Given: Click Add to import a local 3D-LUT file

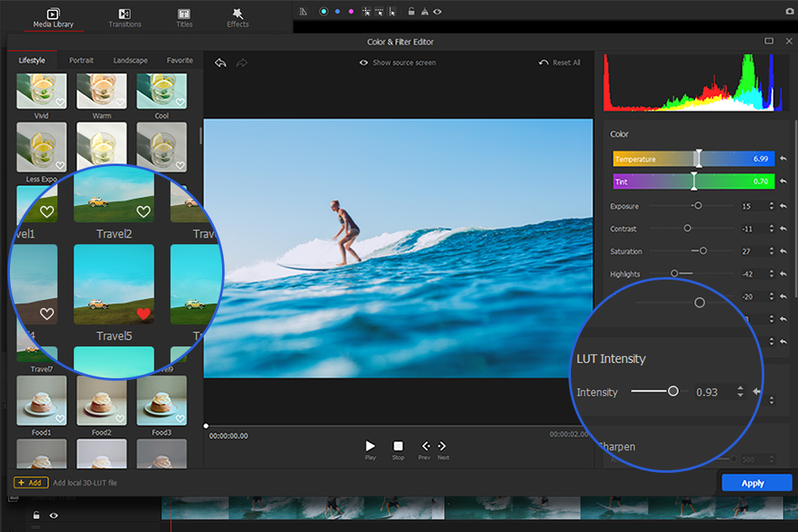Looking at the screenshot, I should click(31, 483).
